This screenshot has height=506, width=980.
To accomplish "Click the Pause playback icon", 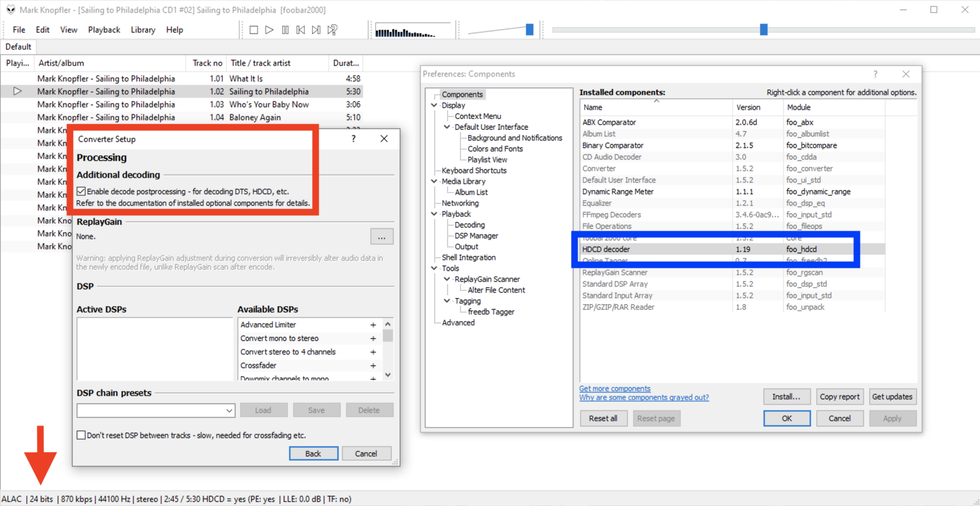I will click(x=285, y=30).
